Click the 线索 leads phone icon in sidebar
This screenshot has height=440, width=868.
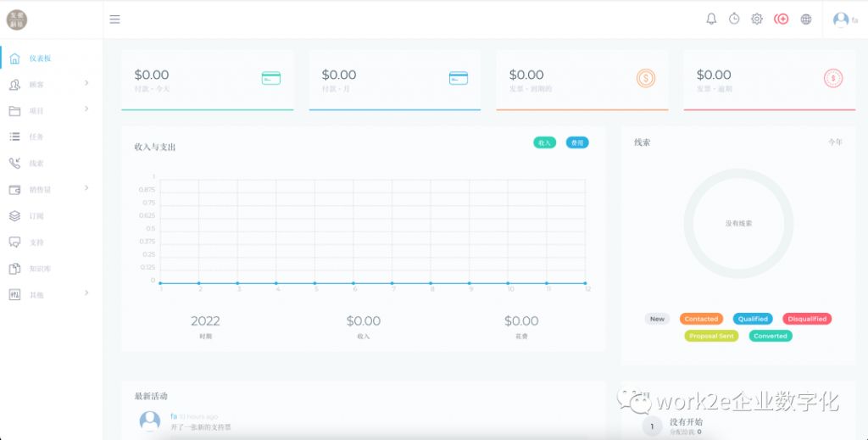point(14,163)
